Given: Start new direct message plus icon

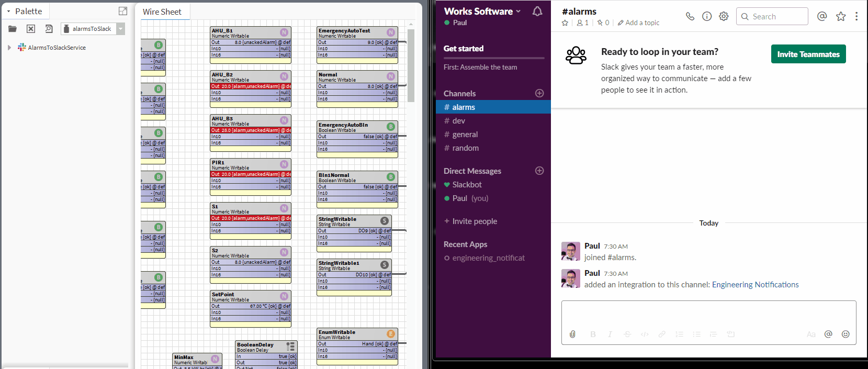Looking at the screenshot, I should coord(539,171).
